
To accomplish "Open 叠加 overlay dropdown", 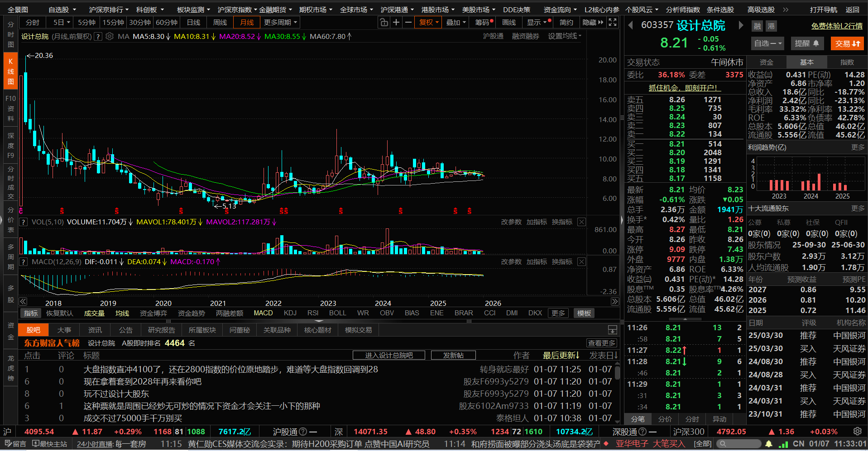I will [x=456, y=22].
